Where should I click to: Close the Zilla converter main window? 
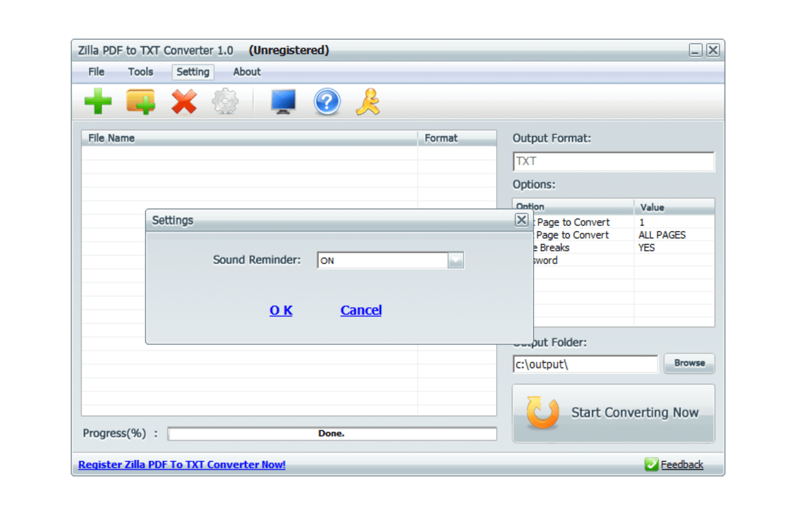coord(713,51)
